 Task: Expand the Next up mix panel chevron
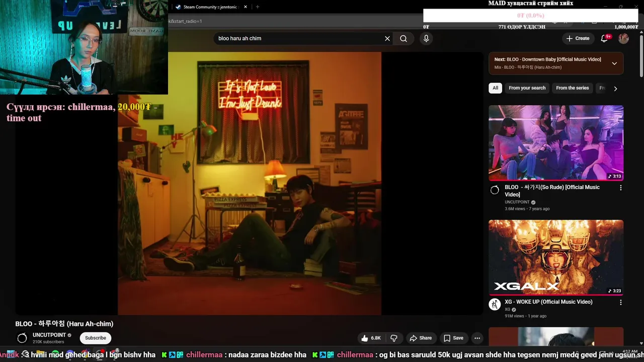[x=614, y=63]
